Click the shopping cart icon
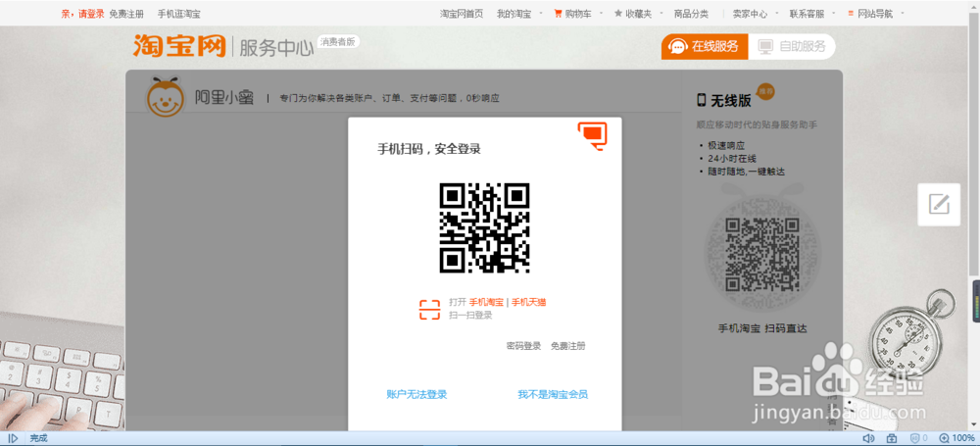This screenshot has width=980, height=446. click(x=559, y=13)
